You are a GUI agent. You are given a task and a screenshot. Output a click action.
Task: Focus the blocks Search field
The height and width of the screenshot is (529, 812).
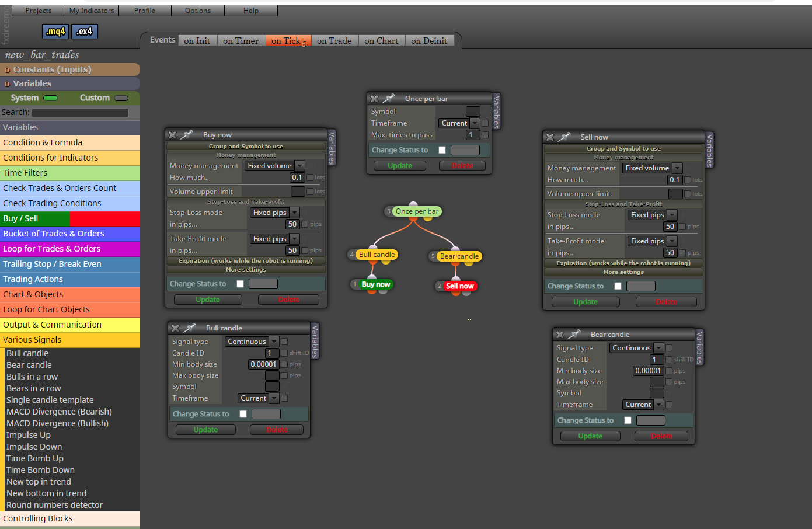click(x=81, y=112)
